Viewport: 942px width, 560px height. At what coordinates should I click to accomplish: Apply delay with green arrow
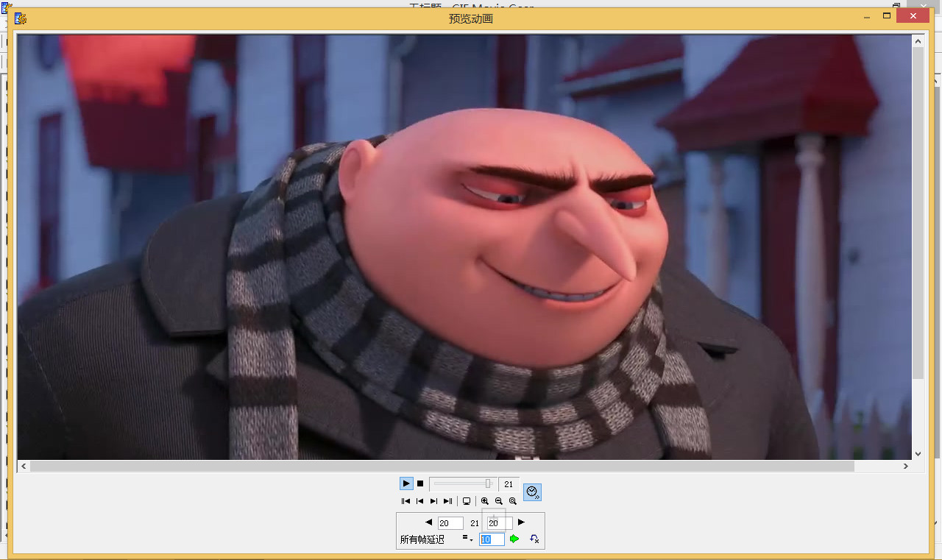(514, 539)
